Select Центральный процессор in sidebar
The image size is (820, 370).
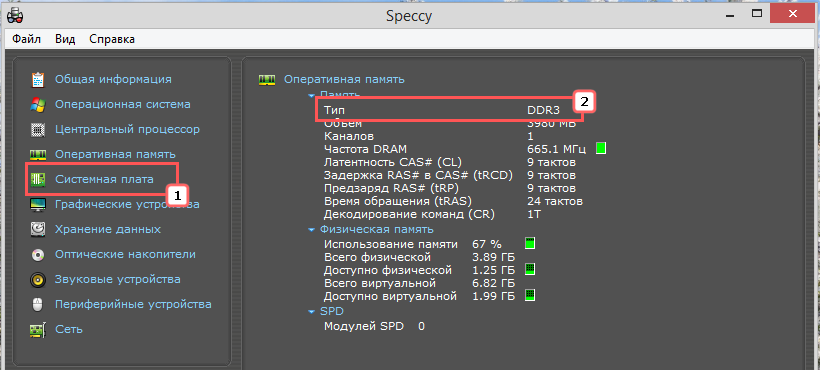(127, 129)
